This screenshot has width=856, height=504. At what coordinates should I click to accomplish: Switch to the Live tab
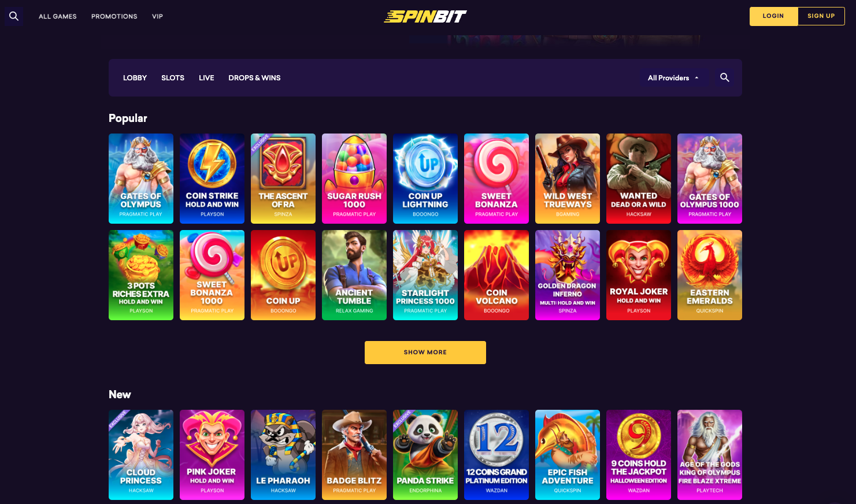pyautogui.click(x=206, y=78)
